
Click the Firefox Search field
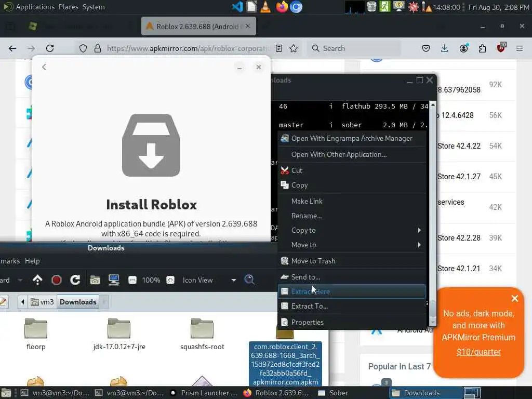(x=353, y=48)
